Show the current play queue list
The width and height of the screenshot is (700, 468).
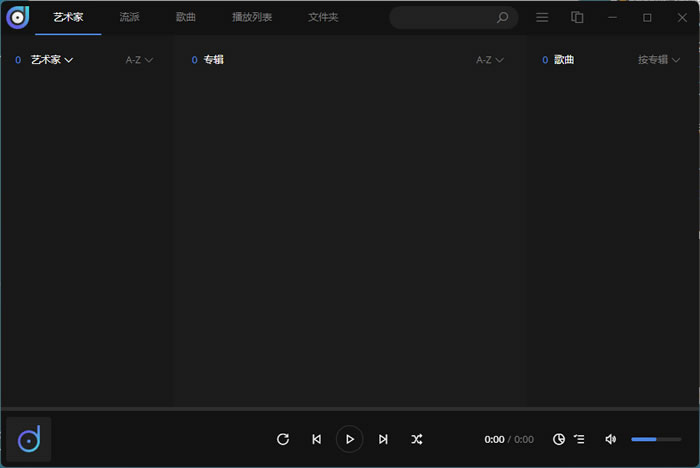click(579, 439)
